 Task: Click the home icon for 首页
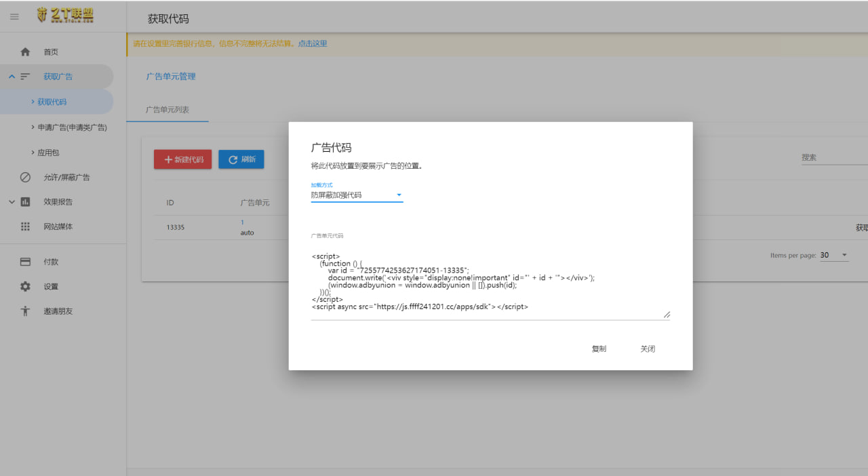tap(25, 52)
